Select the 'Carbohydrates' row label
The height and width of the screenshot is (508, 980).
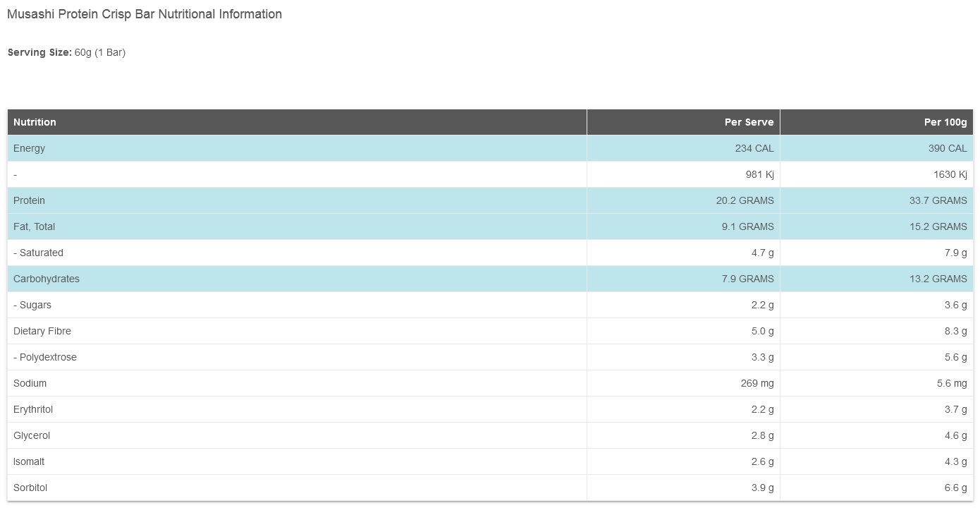click(47, 279)
